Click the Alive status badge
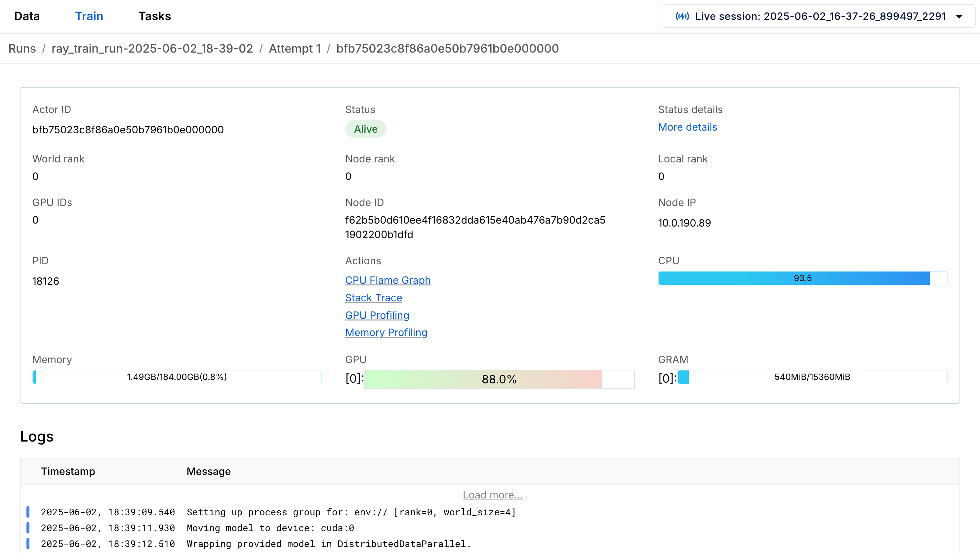The image size is (980, 553). (x=366, y=129)
